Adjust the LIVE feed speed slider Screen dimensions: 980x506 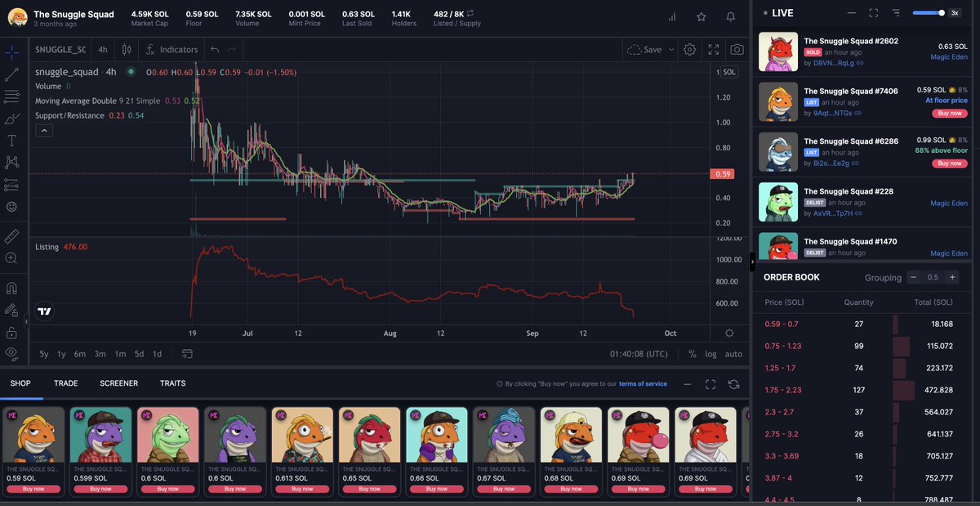(929, 13)
